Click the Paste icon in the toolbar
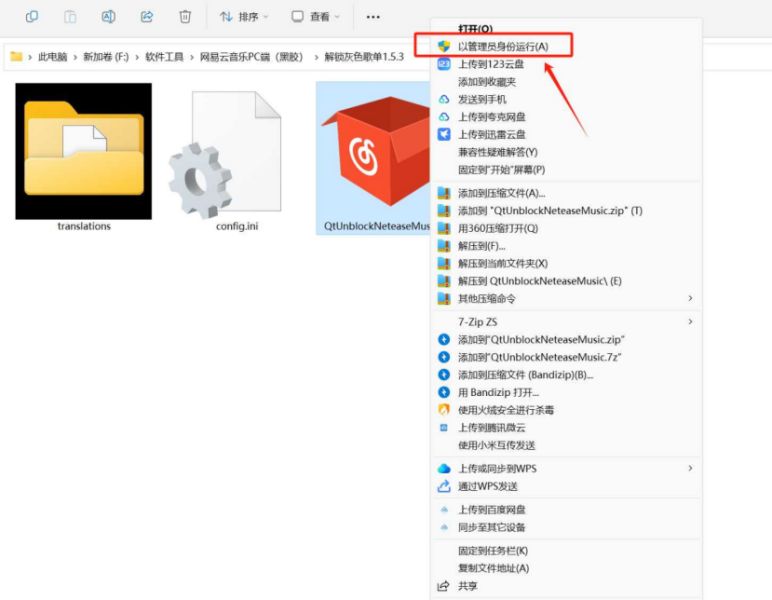Screen dimensions: 772x600 point(70,17)
